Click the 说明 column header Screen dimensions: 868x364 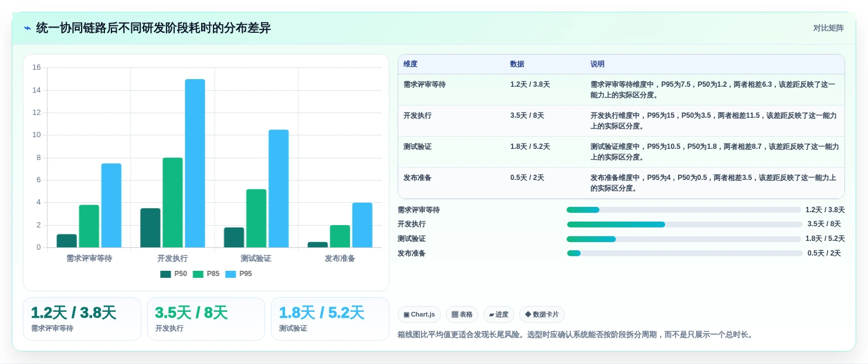coord(715,64)
